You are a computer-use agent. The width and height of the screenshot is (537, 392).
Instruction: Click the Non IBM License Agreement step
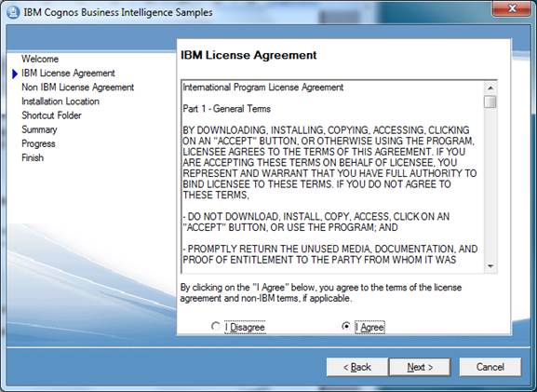click(x=78, y=88)
